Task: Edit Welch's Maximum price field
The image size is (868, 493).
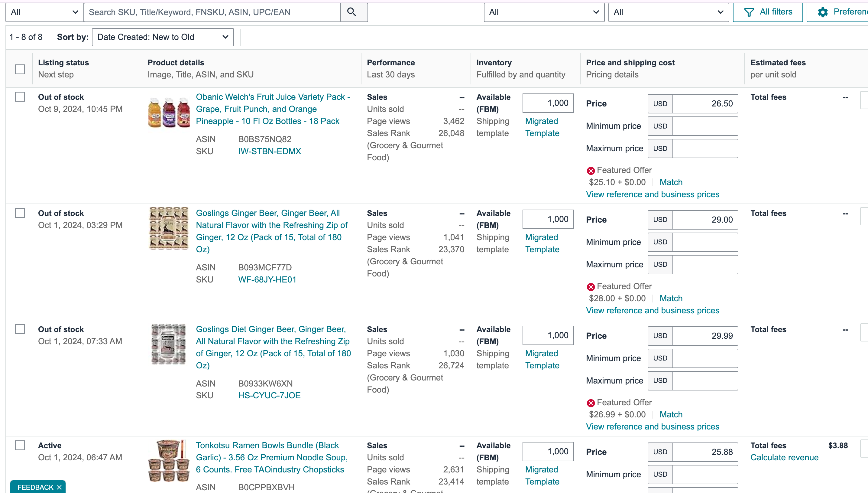Action: pyautogui.click(x=705, y=148)
